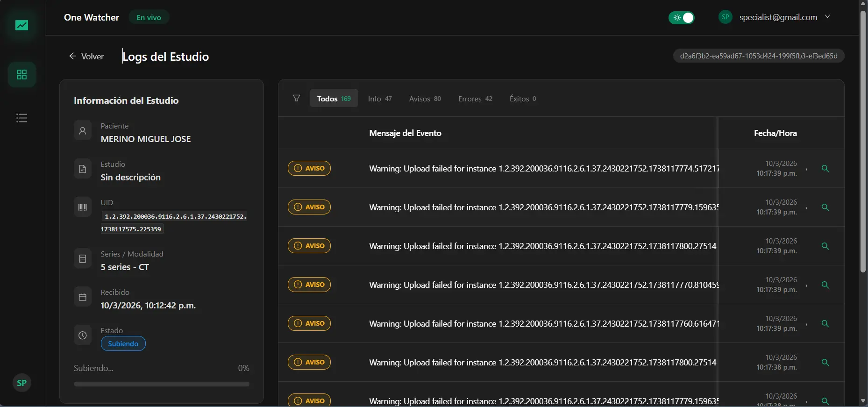The image size is (868, 407).
Task: Click the chart logo icon in sidebar
Action: coord(21,25)
